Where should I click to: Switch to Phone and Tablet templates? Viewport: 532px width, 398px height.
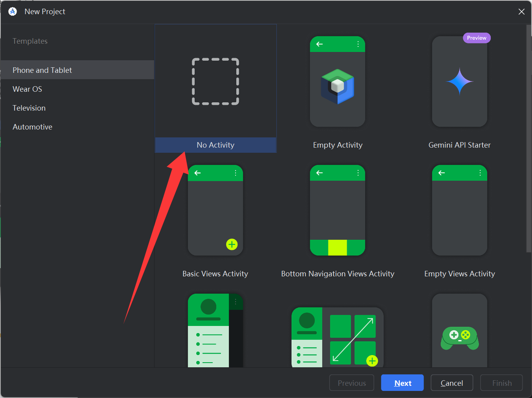(42, 70)
